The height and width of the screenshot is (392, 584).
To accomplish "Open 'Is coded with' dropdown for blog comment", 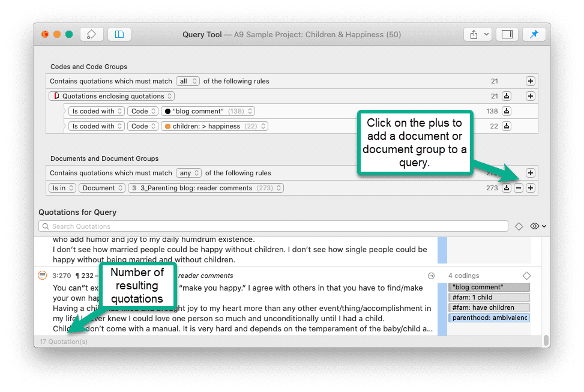I will point(97,111).
